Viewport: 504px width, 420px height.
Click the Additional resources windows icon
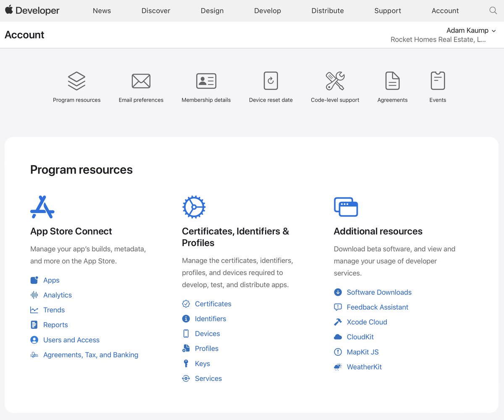346,207
